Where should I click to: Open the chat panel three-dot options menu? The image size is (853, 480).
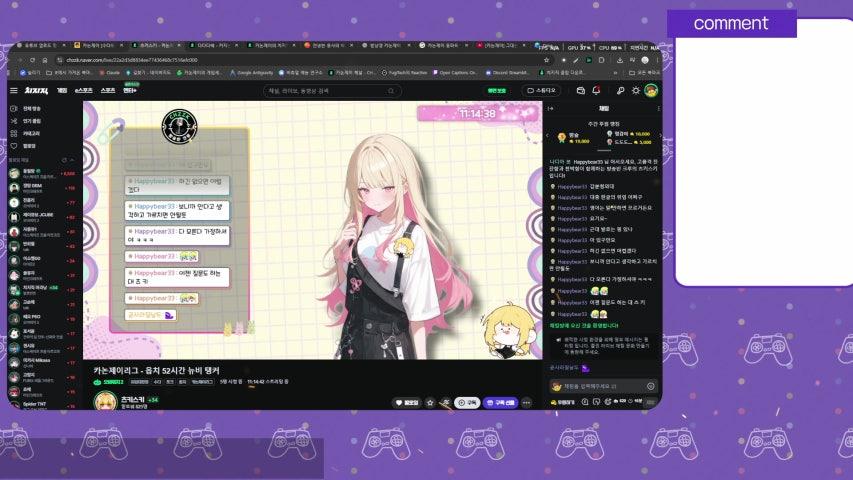[x=658, y=109]
